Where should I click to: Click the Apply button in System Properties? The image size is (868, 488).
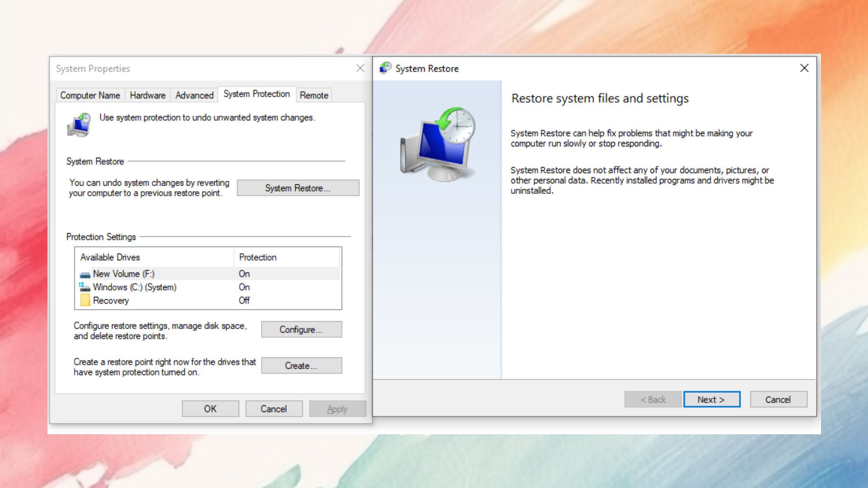(337, 409)
